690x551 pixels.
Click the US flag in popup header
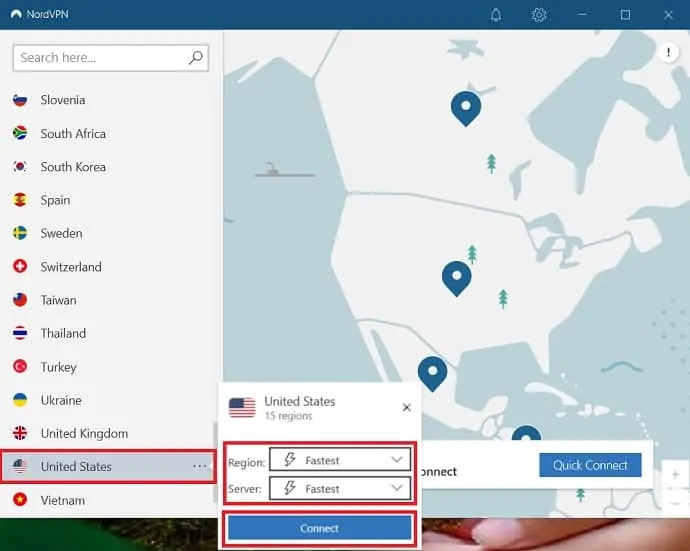tap(242, 408)
